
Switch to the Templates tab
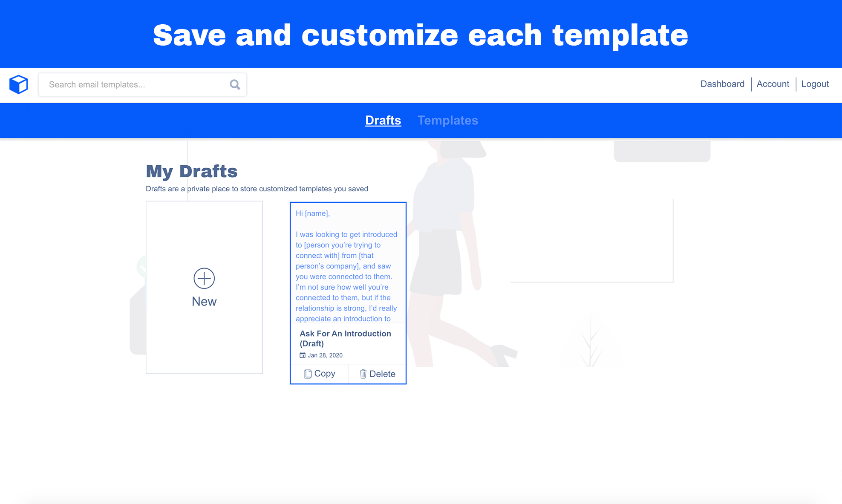447,120
